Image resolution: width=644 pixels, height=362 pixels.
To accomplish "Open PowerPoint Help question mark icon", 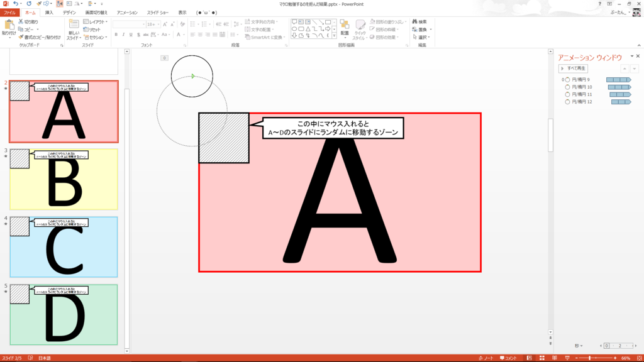I will click(599, 4).
